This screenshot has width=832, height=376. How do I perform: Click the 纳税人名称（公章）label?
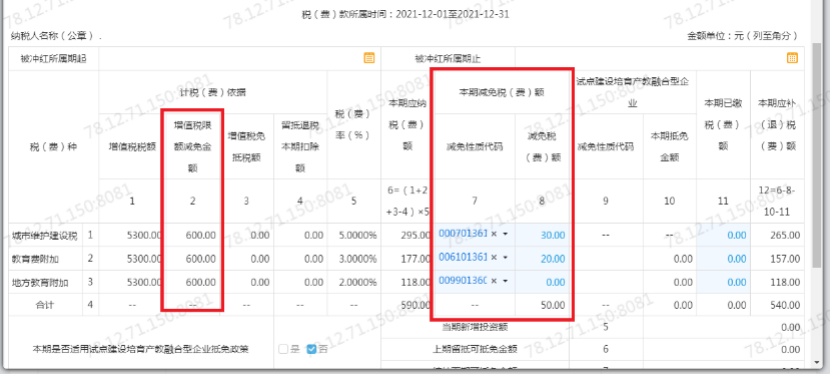56,37
